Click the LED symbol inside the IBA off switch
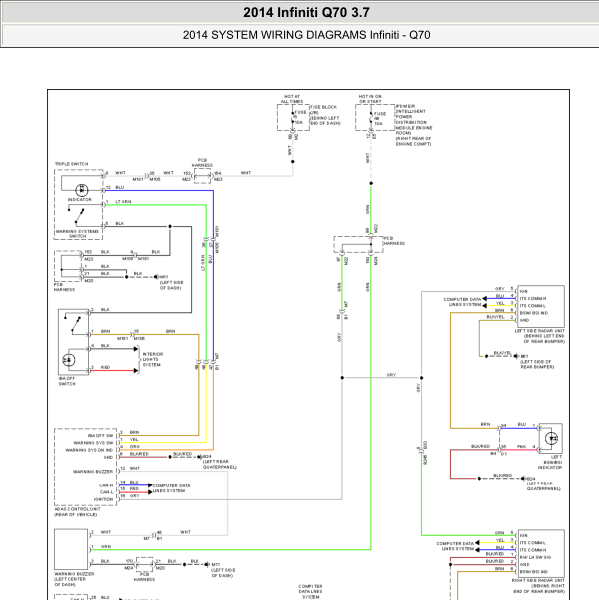Screen dimensions: 599x600 pos(69,360)
